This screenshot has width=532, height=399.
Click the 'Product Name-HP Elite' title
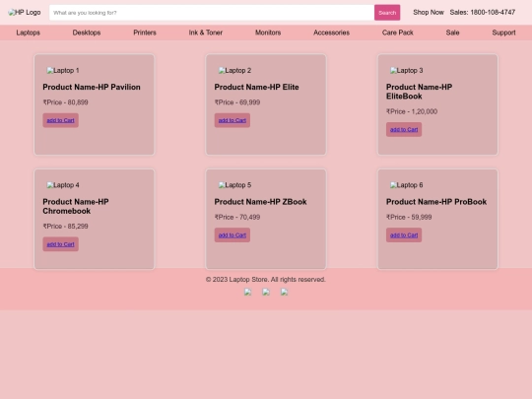pos(256,88)
